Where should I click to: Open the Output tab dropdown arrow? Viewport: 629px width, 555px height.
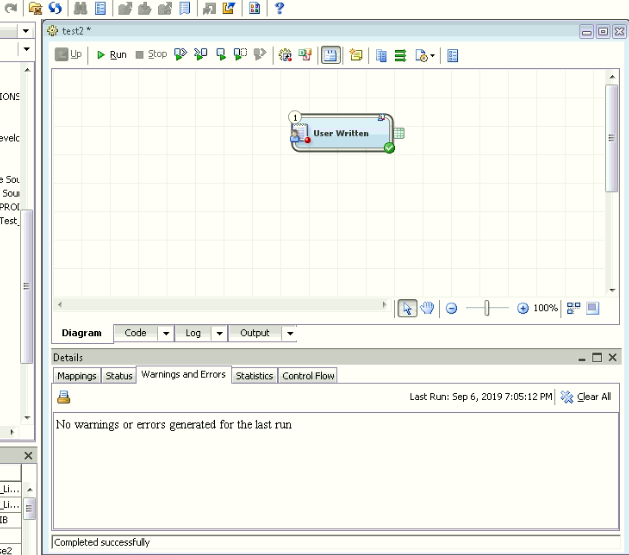coord(290,333)
